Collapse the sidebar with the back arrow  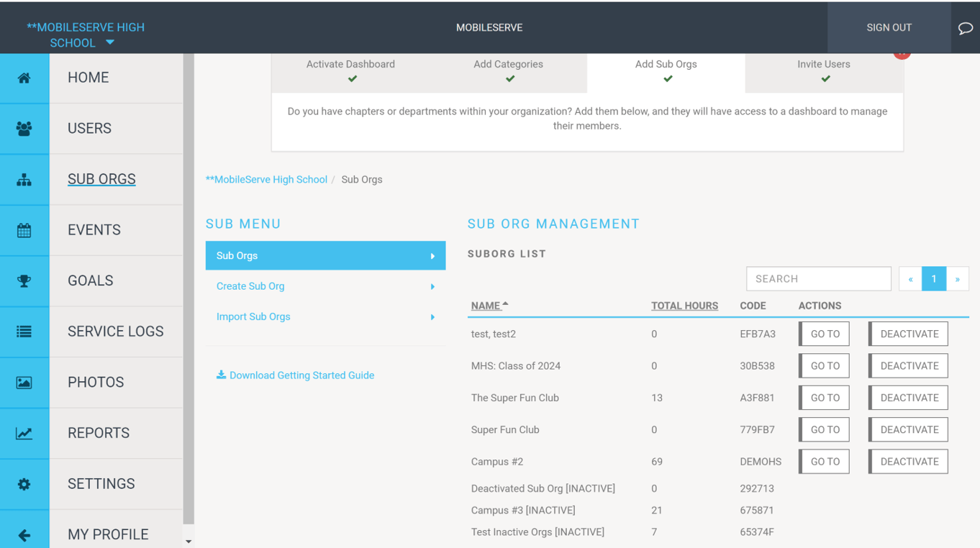pyautogui.click(x=24, y=534)
